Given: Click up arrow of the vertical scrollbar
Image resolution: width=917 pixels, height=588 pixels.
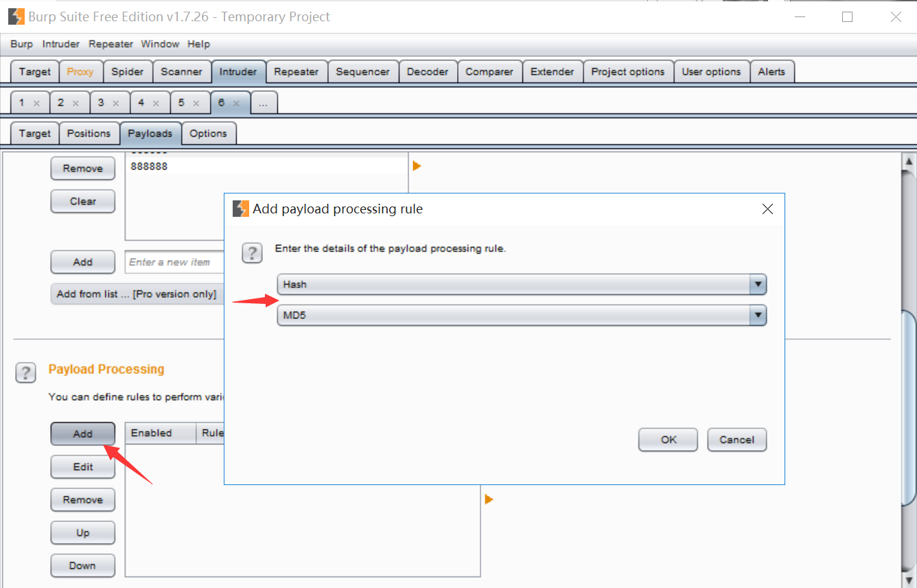Looking at the screenshot, I should point(908,161).
